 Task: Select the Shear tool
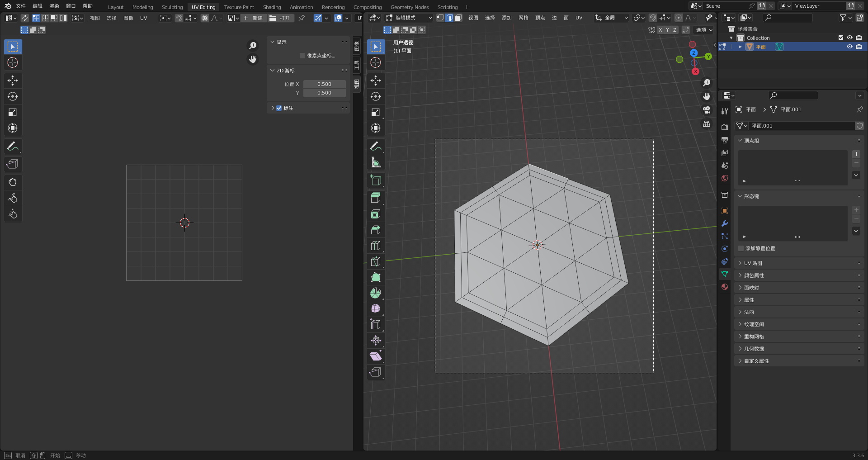pos(376,356)
